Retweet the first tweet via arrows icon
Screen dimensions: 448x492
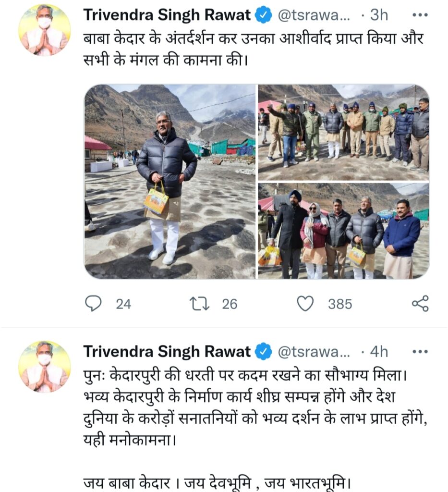(x=199, y=304)
